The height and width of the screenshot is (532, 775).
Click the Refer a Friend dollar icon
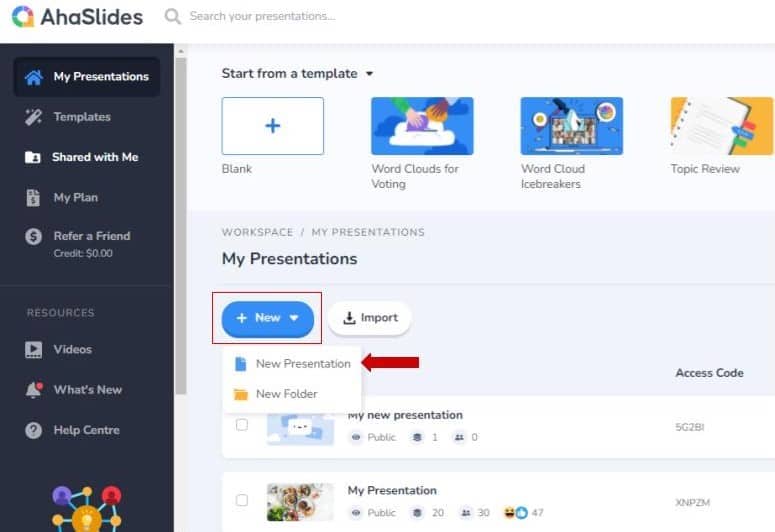(34, 236)
